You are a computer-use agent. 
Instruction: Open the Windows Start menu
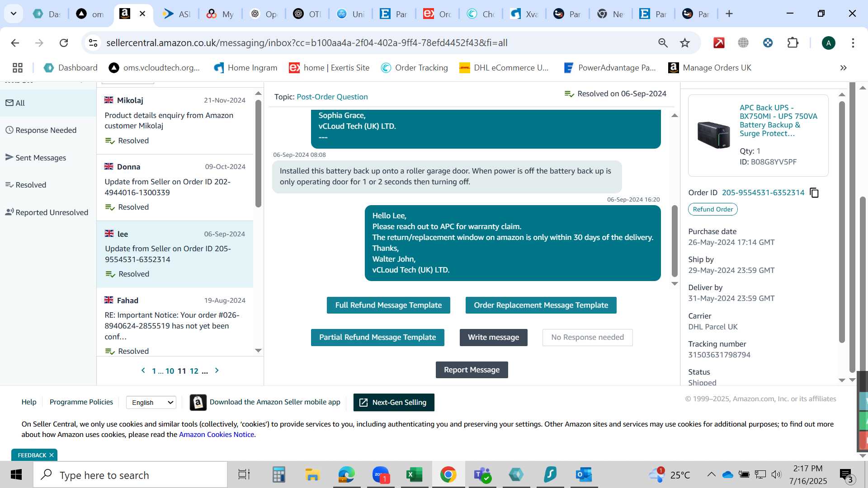(x=16, y=475)
